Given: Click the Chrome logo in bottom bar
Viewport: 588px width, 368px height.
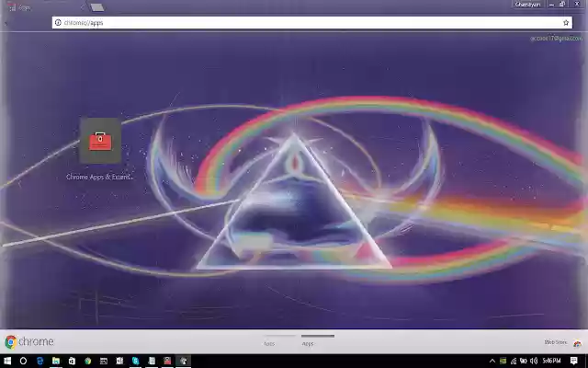Looking at the screenshot, I should click(x=29, y=341).
